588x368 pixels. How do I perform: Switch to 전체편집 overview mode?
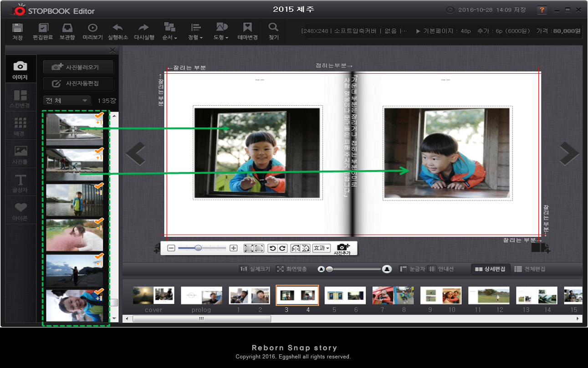pos(530,269)
